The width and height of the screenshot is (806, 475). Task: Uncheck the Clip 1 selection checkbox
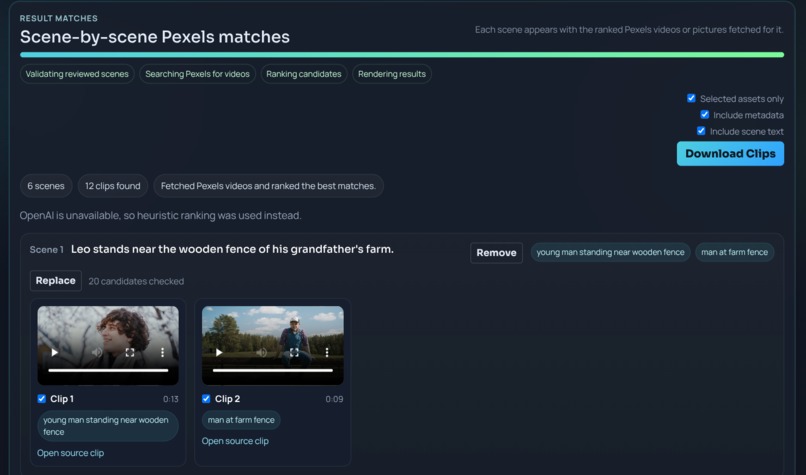coord(42,398)
